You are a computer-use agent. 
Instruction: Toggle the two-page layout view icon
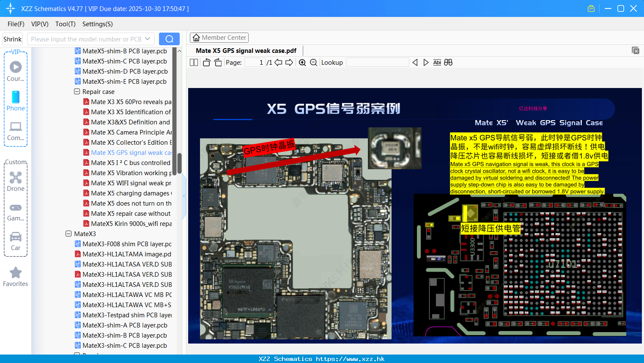[x=194, y=63]
